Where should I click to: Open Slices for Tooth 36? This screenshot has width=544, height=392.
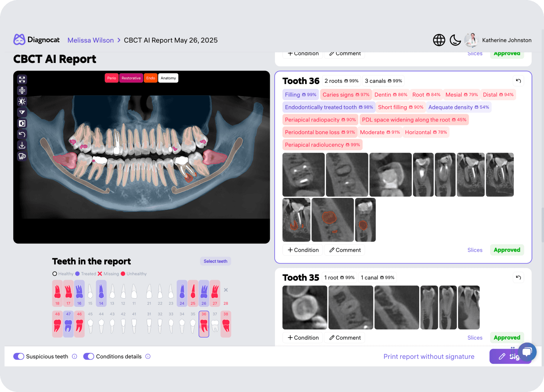[475, 250]
